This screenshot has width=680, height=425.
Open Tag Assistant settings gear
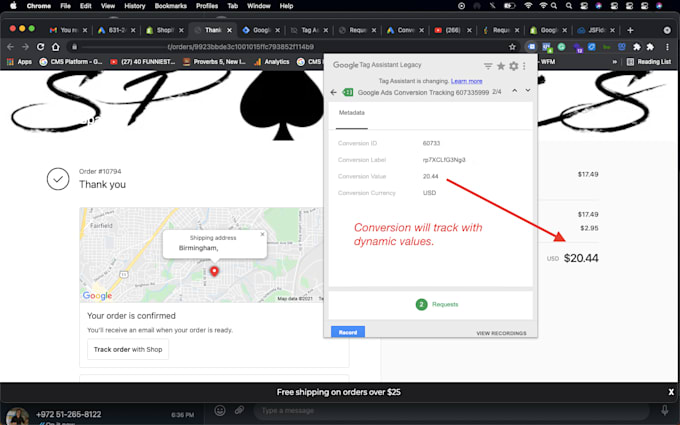pyautogui.click(x=513, y=66)
